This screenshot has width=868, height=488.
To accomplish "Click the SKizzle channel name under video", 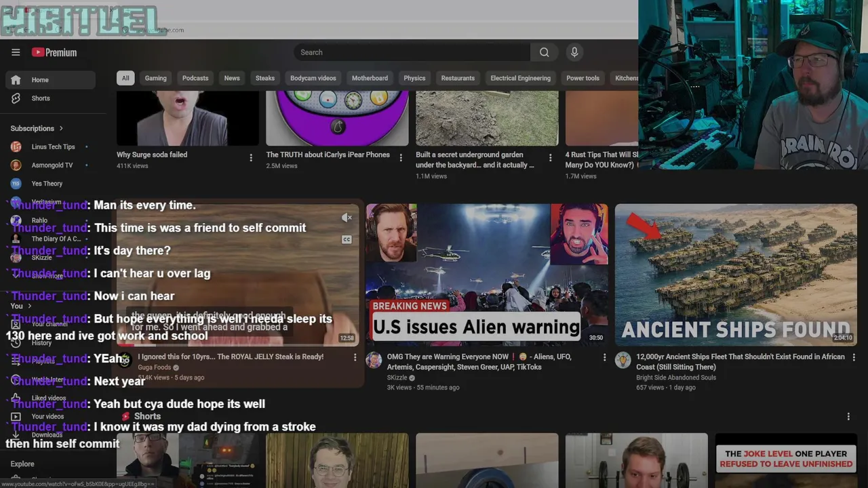I will [397, 378].
